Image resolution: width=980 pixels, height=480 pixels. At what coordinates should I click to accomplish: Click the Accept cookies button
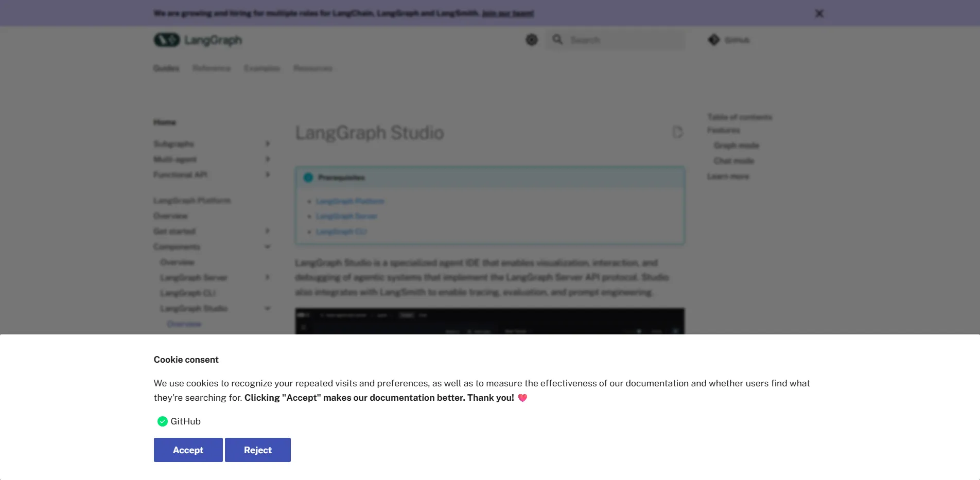[x=187, y=450]
